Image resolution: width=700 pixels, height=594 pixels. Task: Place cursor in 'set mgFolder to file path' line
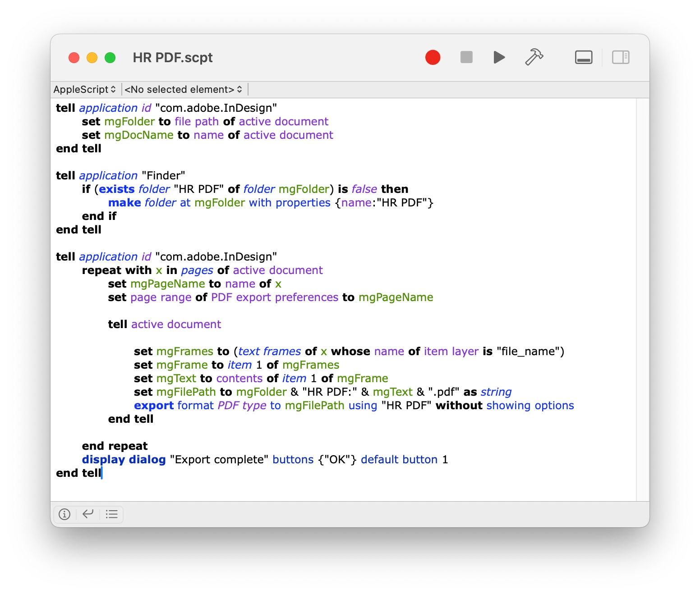[x=205, y=122]
